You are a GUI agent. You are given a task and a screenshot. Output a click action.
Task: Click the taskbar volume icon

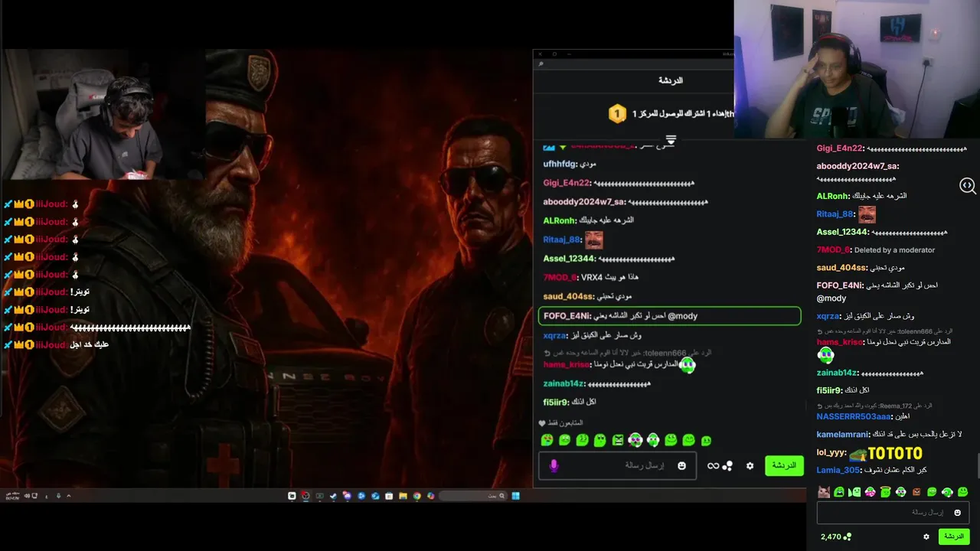pyautogui.click(x=27, y=496)
